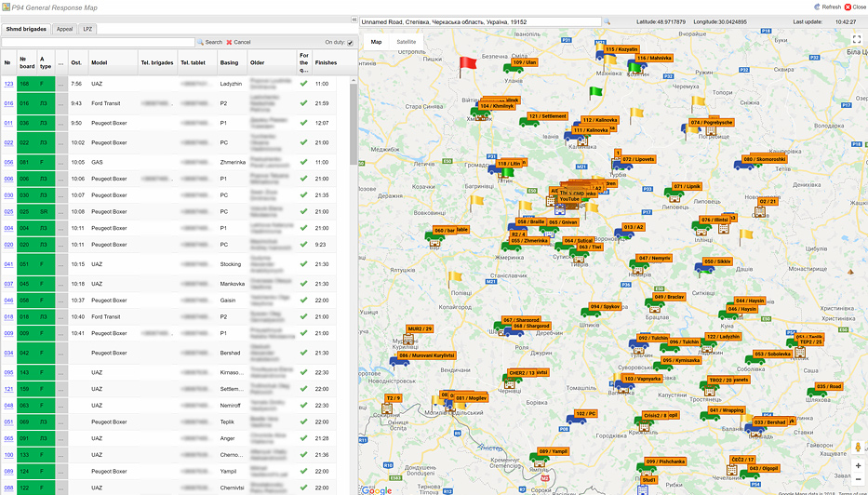Click the 071 / Lipnik vehicle marker

pyautogui.click(x=674, y=192)
